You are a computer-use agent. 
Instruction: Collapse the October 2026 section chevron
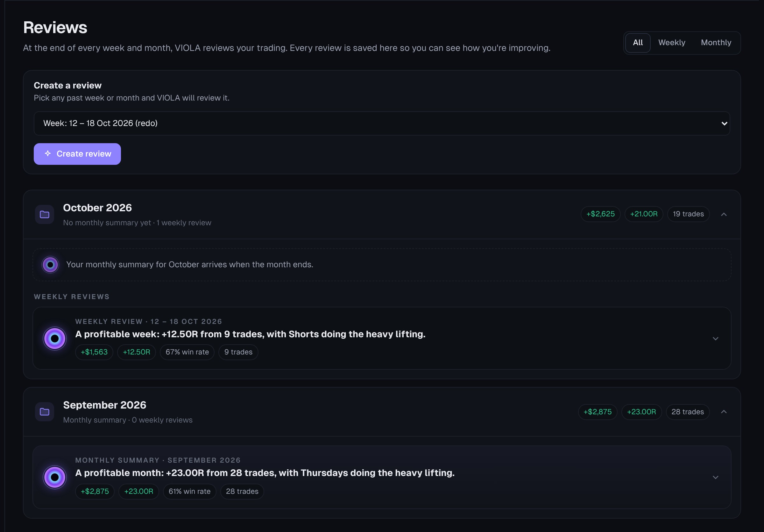coord(724,214)
